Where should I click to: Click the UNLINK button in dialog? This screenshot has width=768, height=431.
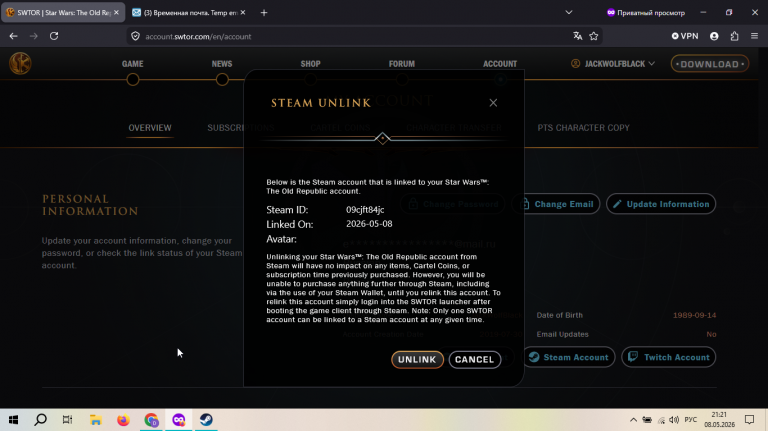[417, 359]
